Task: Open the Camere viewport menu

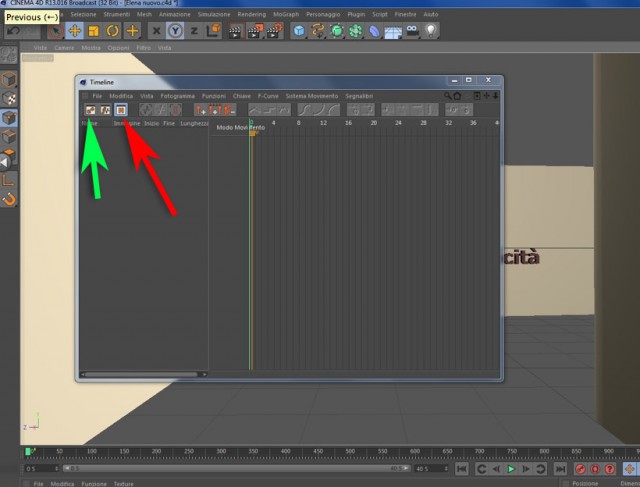Action: 64,48
